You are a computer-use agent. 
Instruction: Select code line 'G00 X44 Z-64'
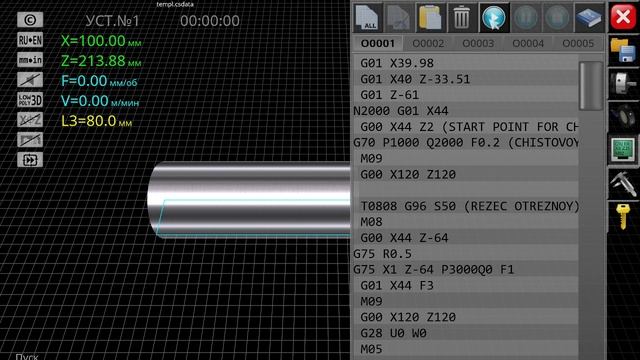coord(465,238)
